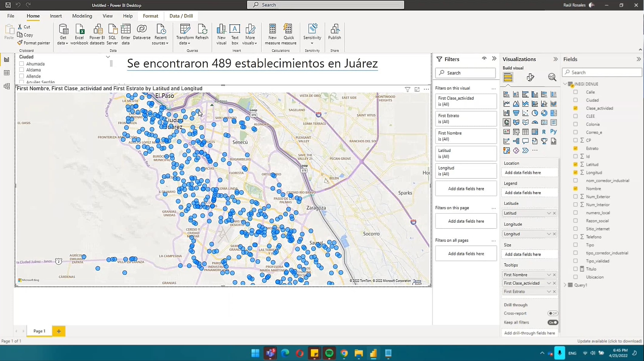Click Transform data icon
644x361 pixels.
tap(185, 34)
